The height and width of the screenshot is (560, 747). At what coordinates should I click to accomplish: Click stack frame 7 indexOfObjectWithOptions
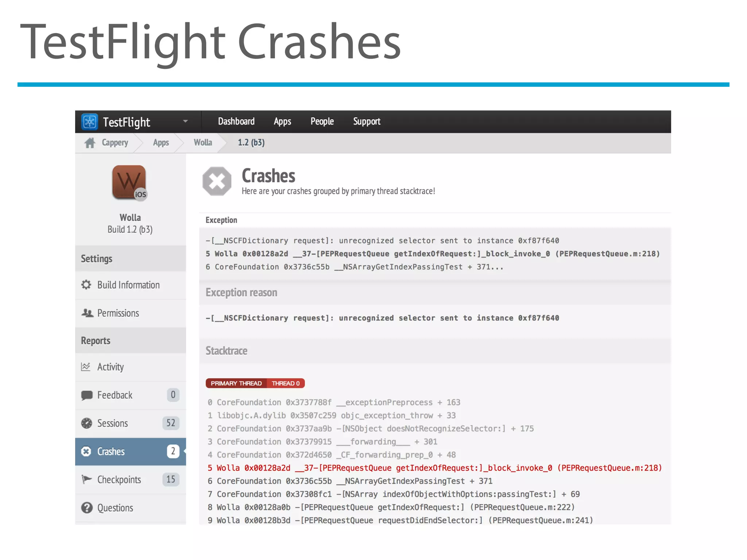point(394,494)
